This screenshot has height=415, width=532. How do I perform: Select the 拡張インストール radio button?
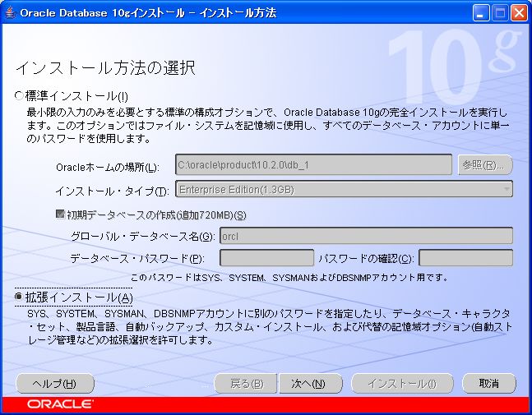(19, 297)
